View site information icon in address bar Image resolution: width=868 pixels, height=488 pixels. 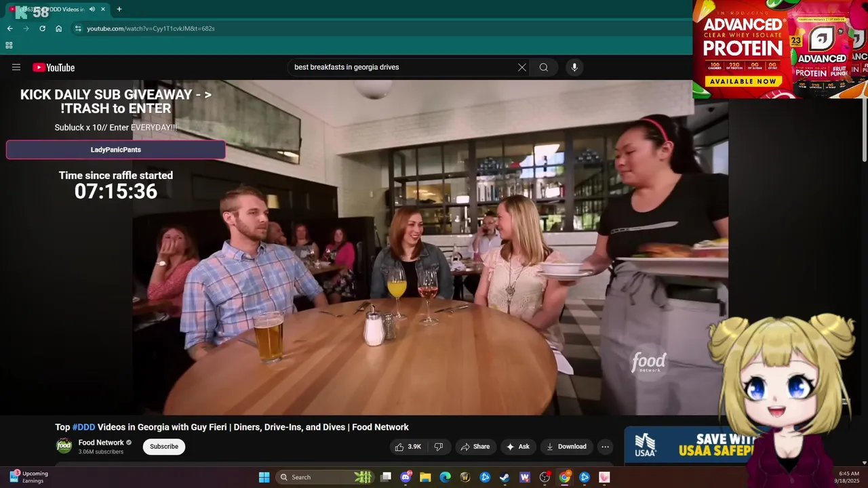click(x=78, y=28)
